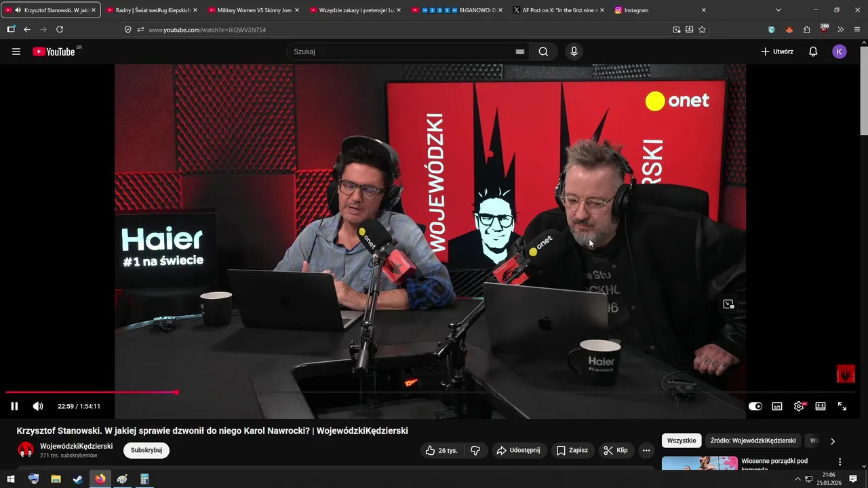Dislike the video
The image size is (868, 488).
point(475,450)
